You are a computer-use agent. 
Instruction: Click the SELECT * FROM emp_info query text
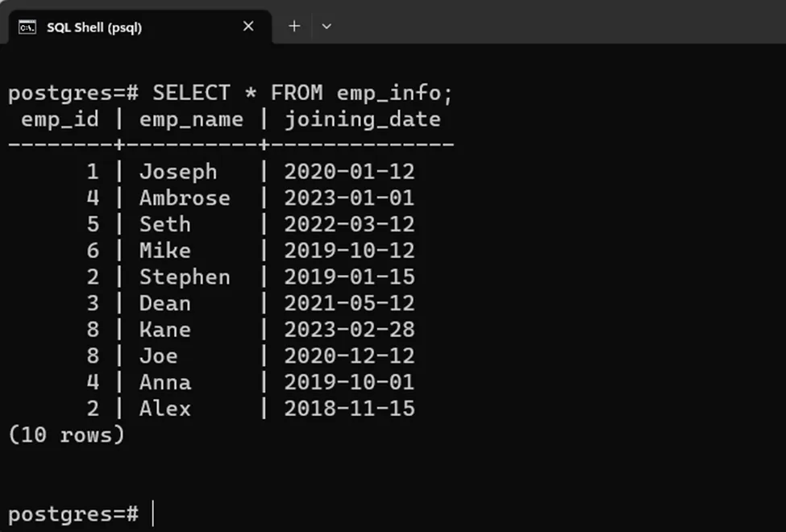(x=303, y=94)
